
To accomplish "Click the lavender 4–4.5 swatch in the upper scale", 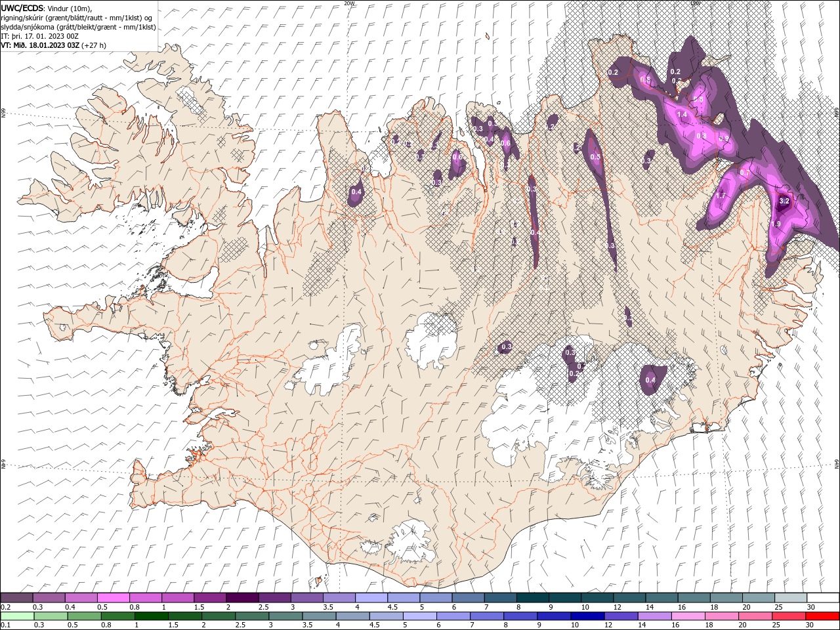I will click(371, 598).
